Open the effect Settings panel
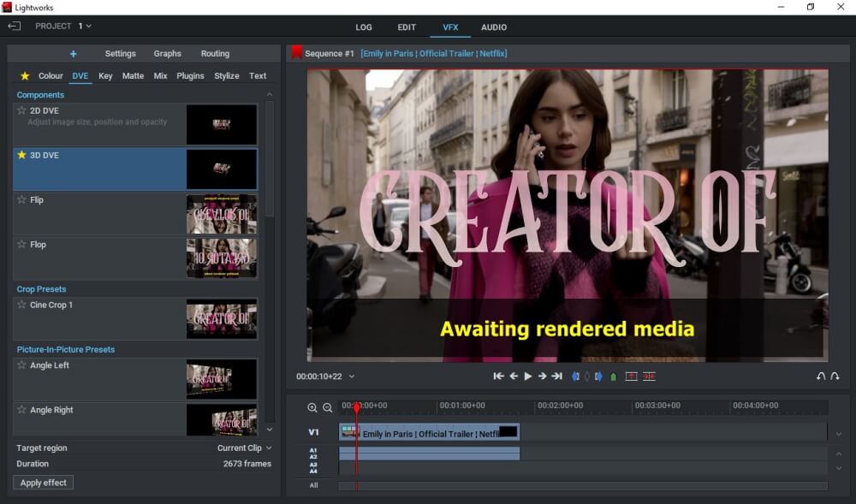The image size is (856, 504). point(121,53)
